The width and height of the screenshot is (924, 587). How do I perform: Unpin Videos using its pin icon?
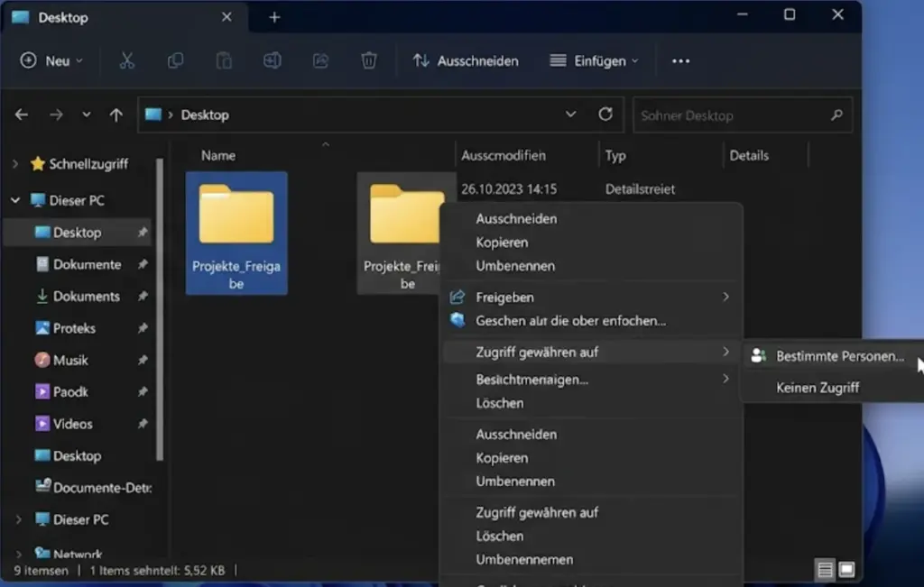click(143, 423)
